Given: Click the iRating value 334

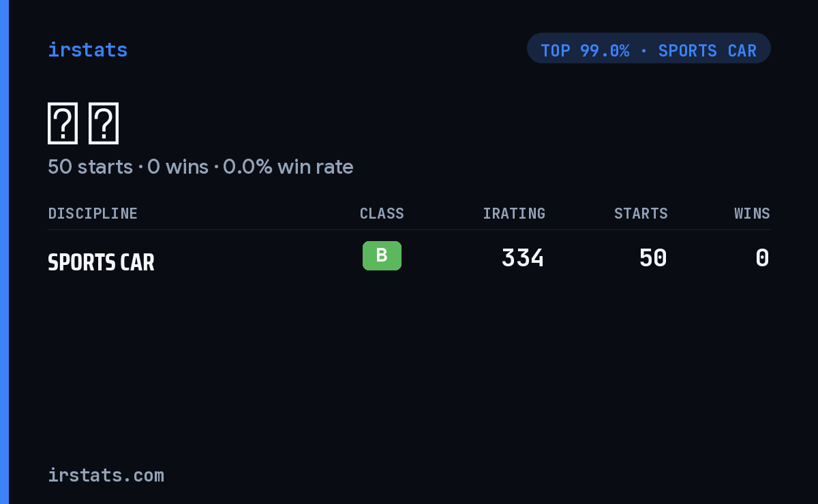Looking at the screenshot, I should click(523, 258).
